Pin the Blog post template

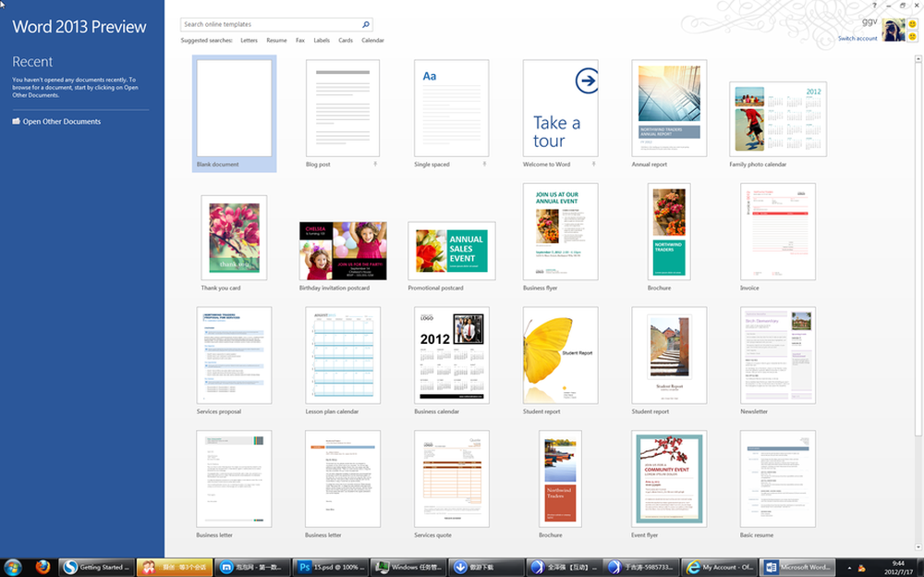(375, 164)
